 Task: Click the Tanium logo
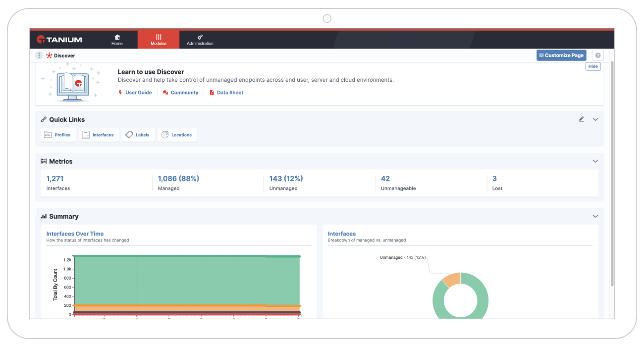click(60, 40)
